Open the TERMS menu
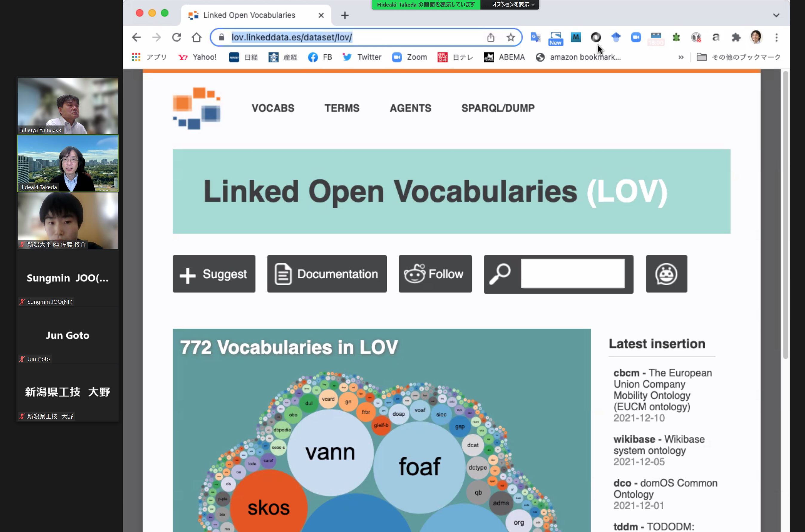805x532 pixels. pyautogui.click(x=342, y=108)
